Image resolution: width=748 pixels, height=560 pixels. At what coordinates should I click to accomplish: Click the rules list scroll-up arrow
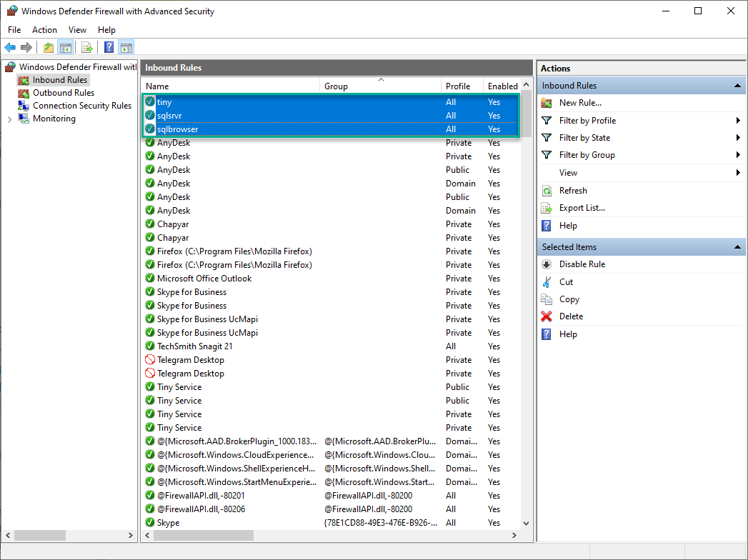pos(527,85)
